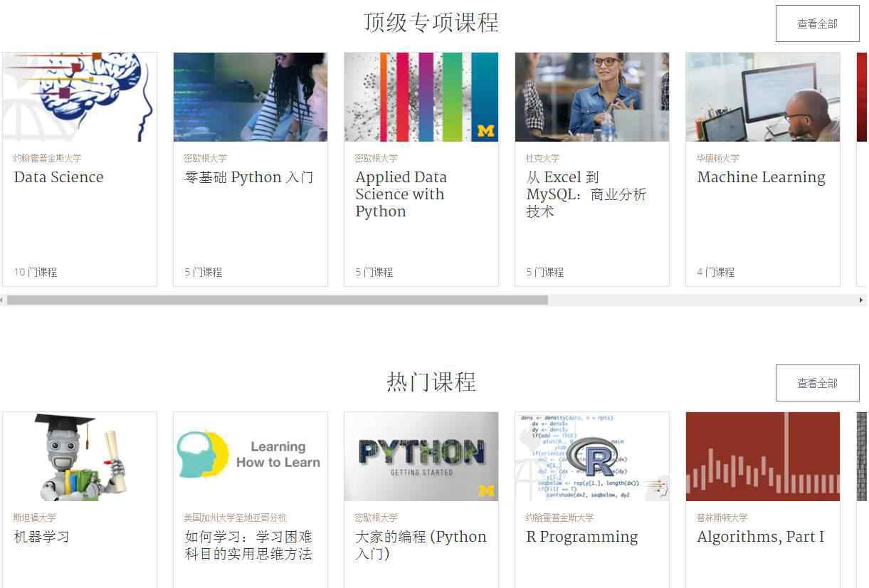Click the horizontal scrollbar thumb
This screenshot has width=869, height=588.
(278, 300)
